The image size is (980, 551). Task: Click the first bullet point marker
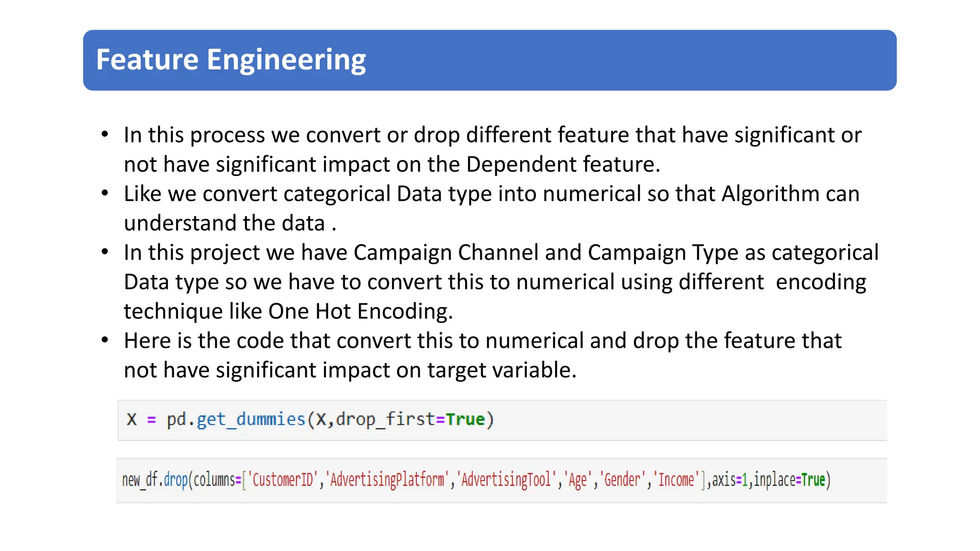pos(105,134)
